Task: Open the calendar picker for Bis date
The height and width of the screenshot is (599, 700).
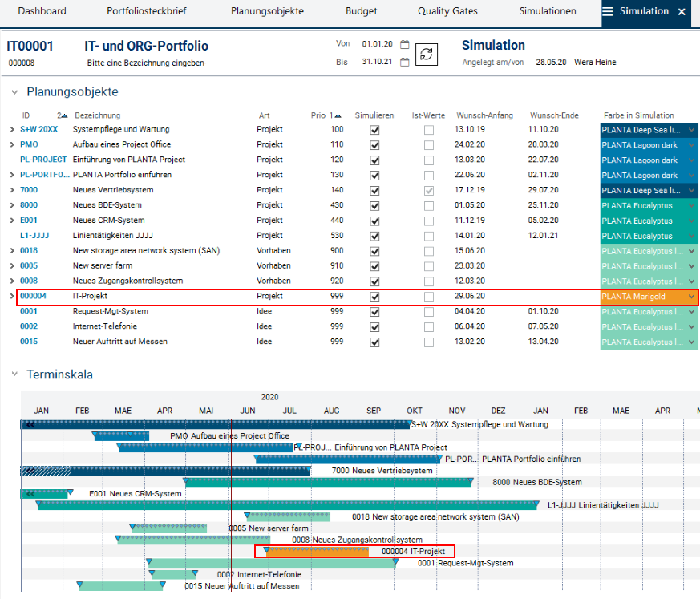Action: click(x=405, y=62)
